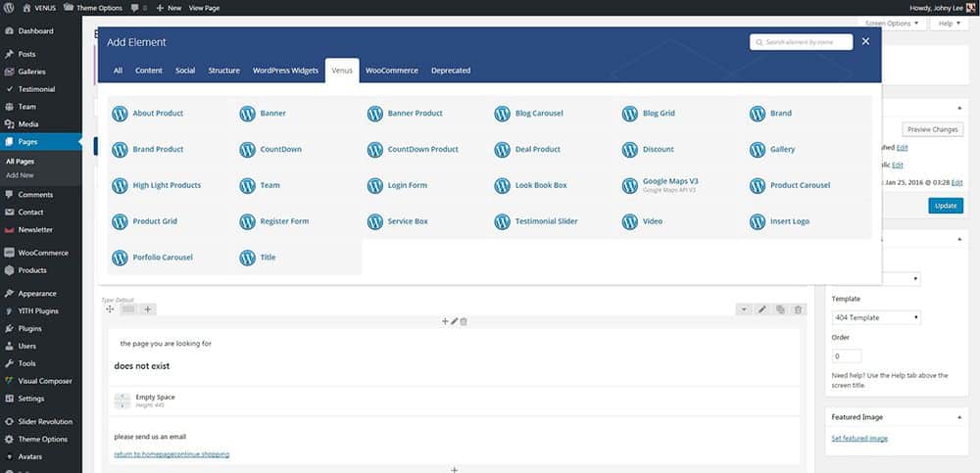Add the Title element
This screenshot has width=980, height=473.
298,258
